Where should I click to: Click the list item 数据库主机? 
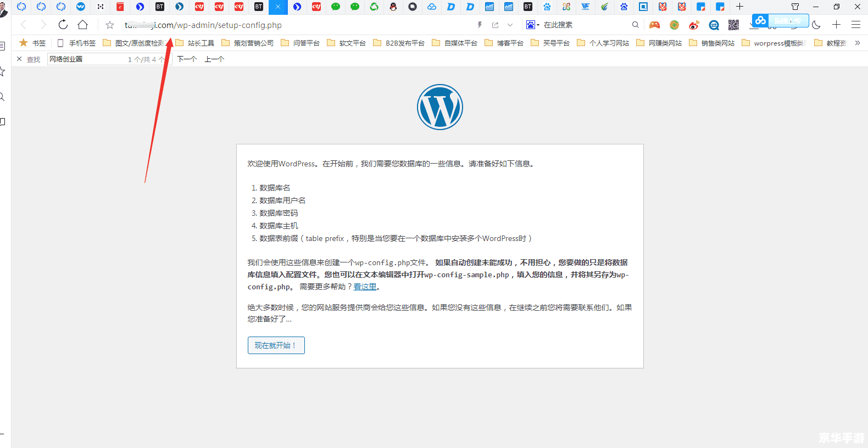pos(279,226)
